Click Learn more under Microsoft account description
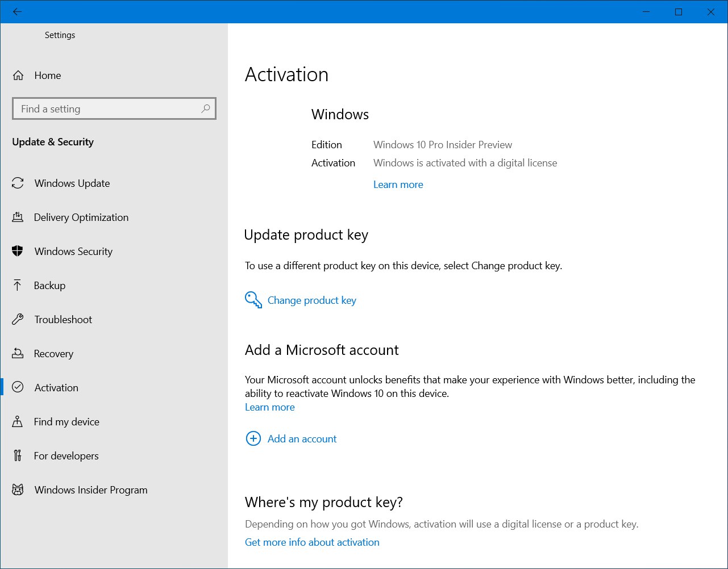This screenshot has width=728, height=569. coord(270,407)
